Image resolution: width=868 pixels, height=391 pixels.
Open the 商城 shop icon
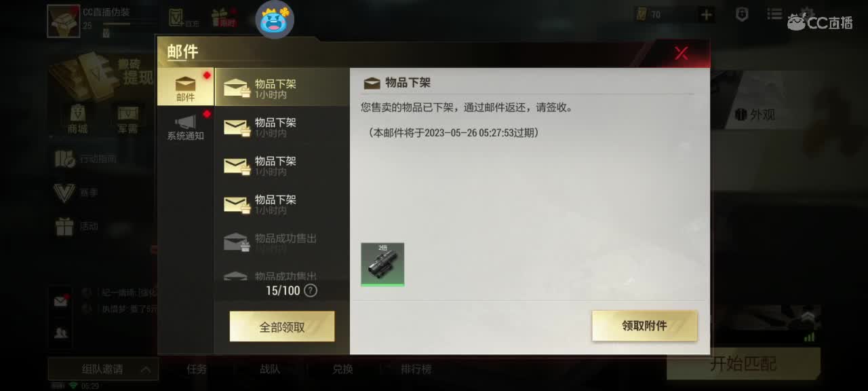coord(77,119)
